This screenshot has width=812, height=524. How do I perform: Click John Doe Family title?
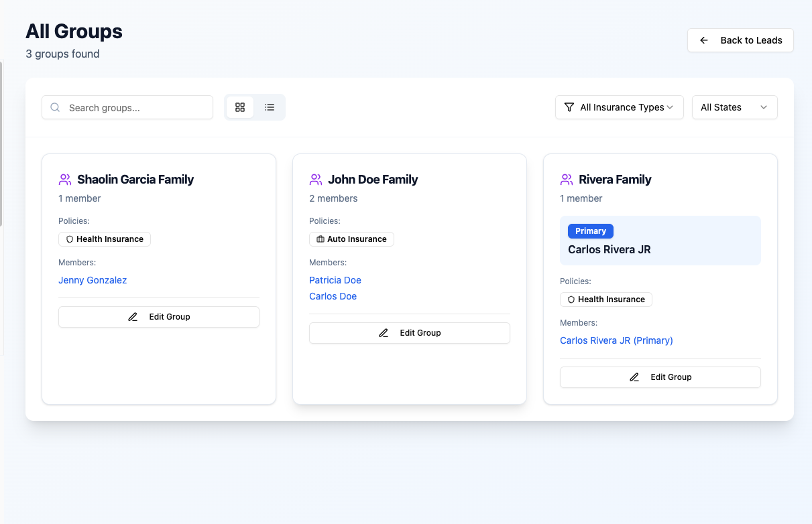pos(373,180)
